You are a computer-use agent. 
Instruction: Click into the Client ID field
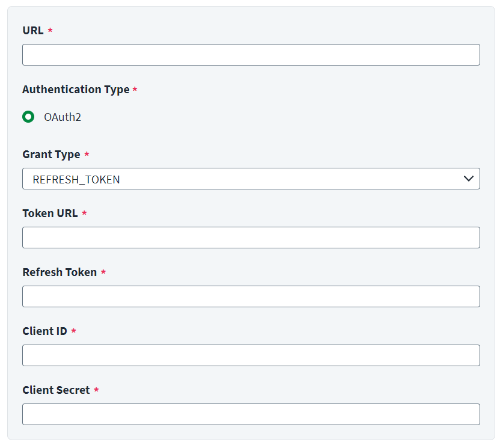(x=251, y=355)
